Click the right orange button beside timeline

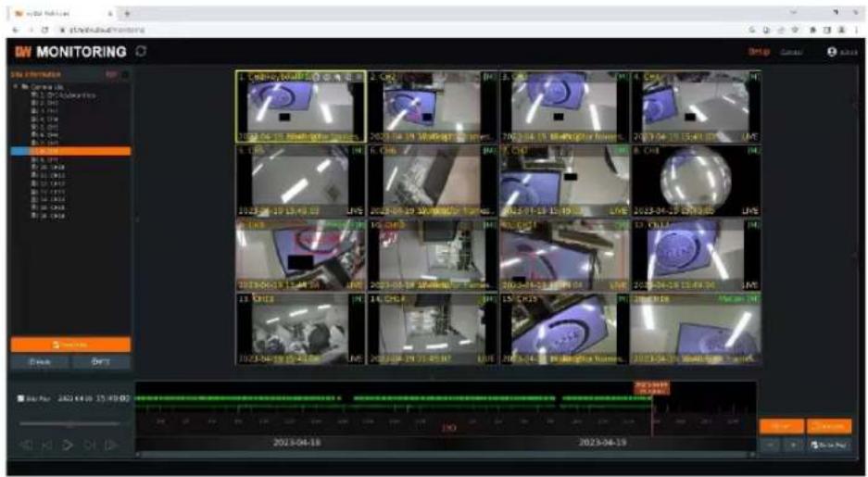[x=829, y=426]
